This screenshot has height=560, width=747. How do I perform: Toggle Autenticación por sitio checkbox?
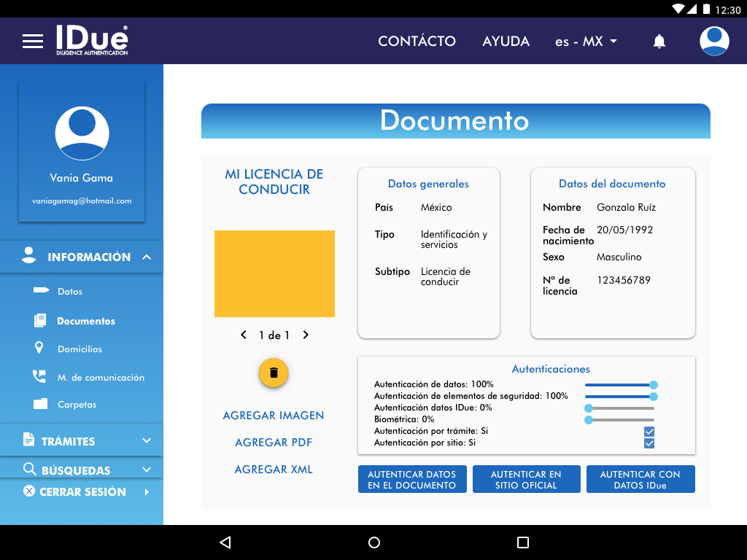(649, 443)
